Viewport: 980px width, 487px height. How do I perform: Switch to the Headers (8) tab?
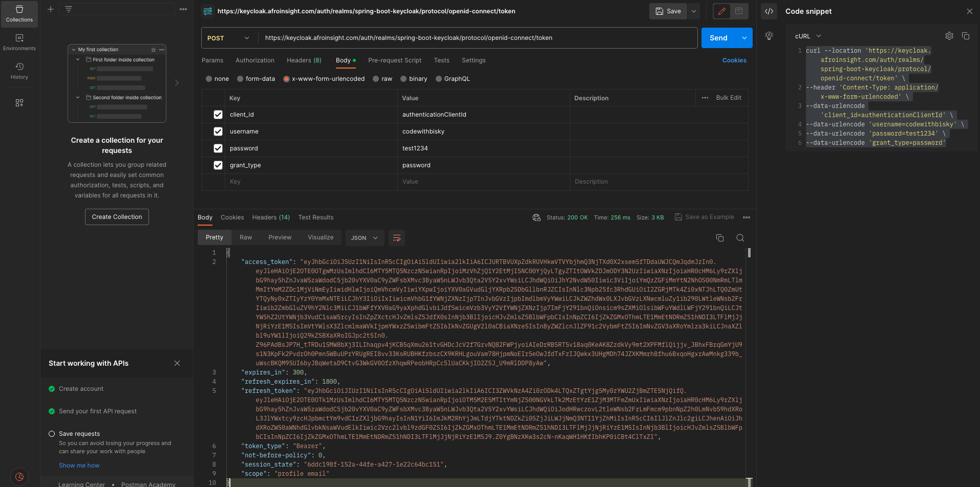[x=304, y=60]
